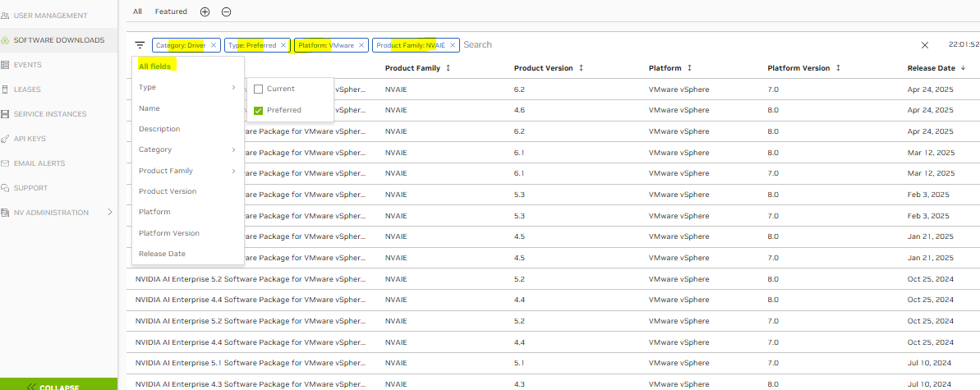Viewport: 980px width, 390px height.
Task: Switch to the Featured tab
Action: [x=171, y=11]
